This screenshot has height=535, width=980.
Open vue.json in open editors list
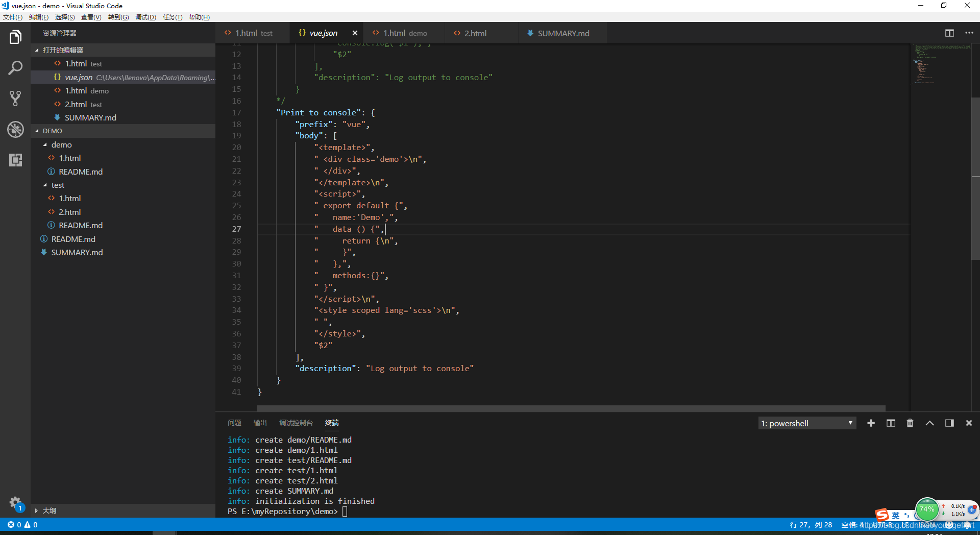click(123, 77)
